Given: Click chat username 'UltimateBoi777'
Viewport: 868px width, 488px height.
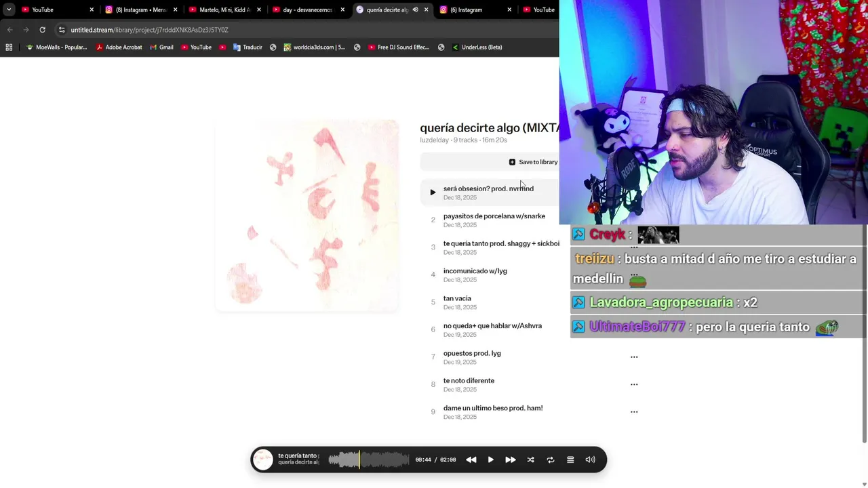Looking at the screenshot, I should coord(637,327).
